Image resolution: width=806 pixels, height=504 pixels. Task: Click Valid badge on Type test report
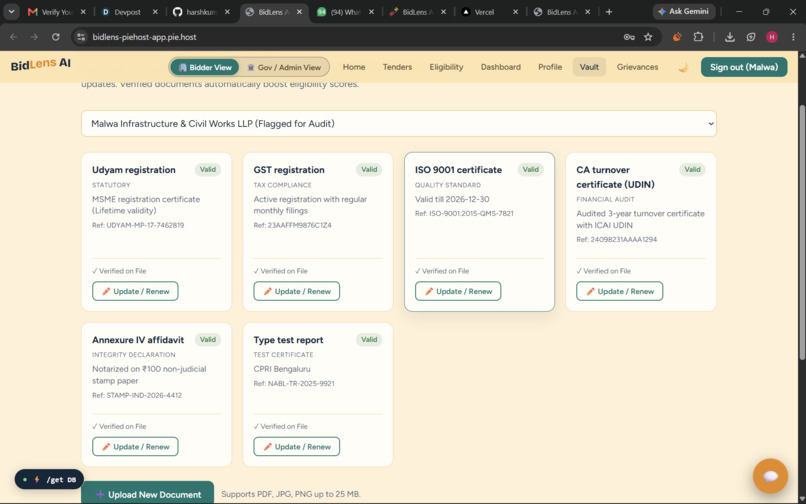369,339
